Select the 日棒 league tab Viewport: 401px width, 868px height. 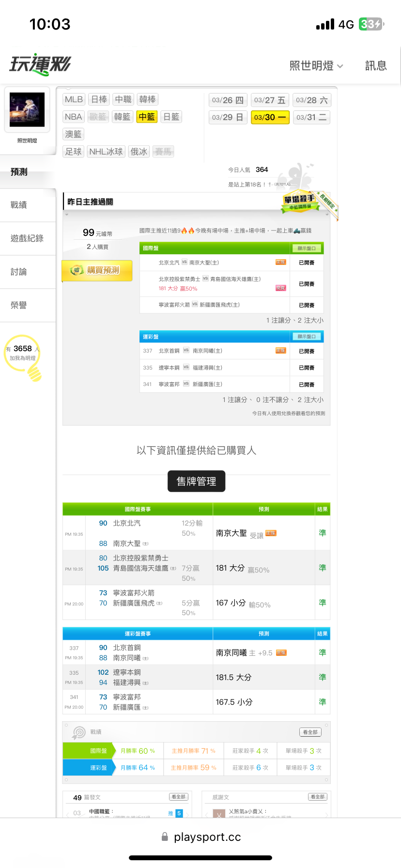tap(99, 99)
